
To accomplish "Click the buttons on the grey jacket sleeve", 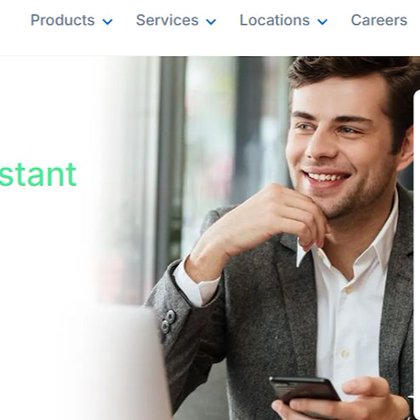I will (x=168, y=321).
